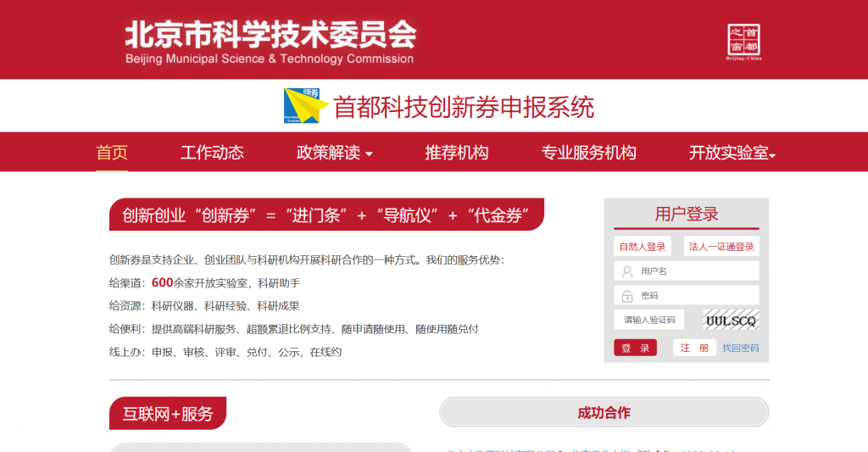
Task: Open 专业服务机构 in navigation bar
Action: point(588,153)
